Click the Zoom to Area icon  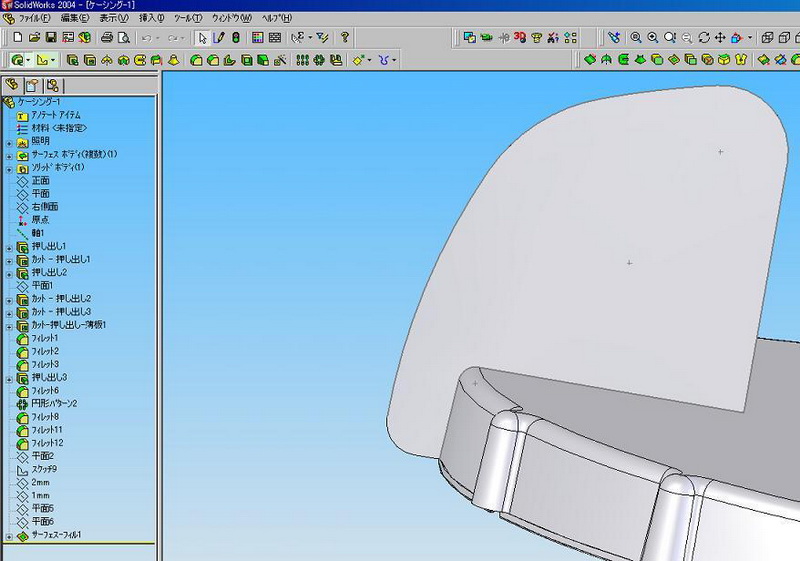click(x=653, y=37)
